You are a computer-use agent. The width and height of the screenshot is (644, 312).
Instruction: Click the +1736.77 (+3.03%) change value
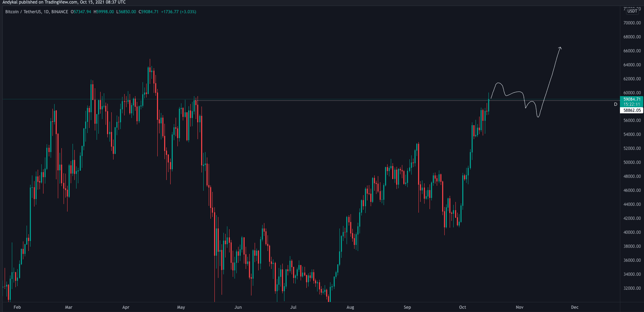click(x=179, y=12)
